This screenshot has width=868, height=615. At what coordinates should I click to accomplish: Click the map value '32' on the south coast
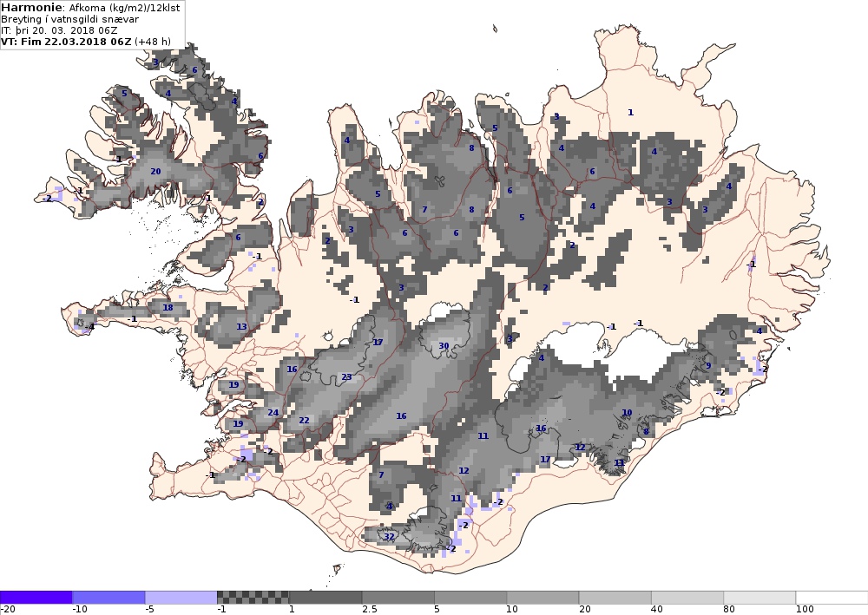389,536
